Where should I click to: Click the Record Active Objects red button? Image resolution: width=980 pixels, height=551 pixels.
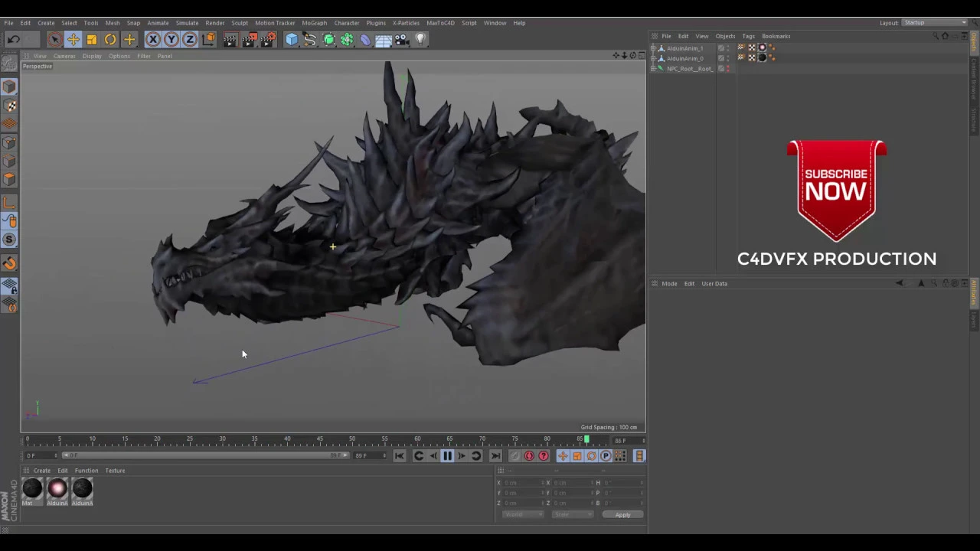529,456
